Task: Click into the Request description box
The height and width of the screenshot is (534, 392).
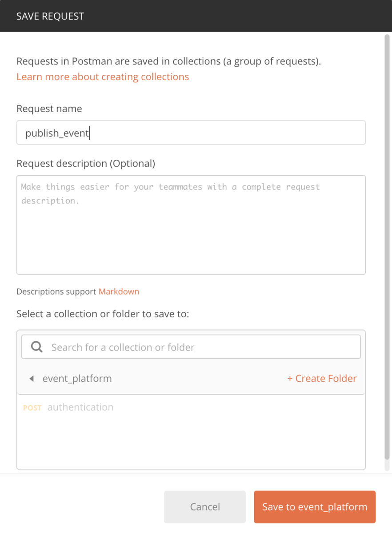Action: tap(191, 225)
